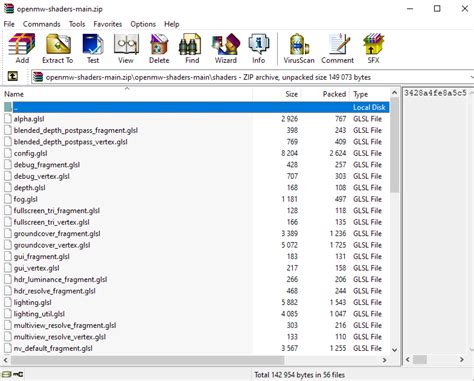Select lighting_util.glsl file

point(197,314)
